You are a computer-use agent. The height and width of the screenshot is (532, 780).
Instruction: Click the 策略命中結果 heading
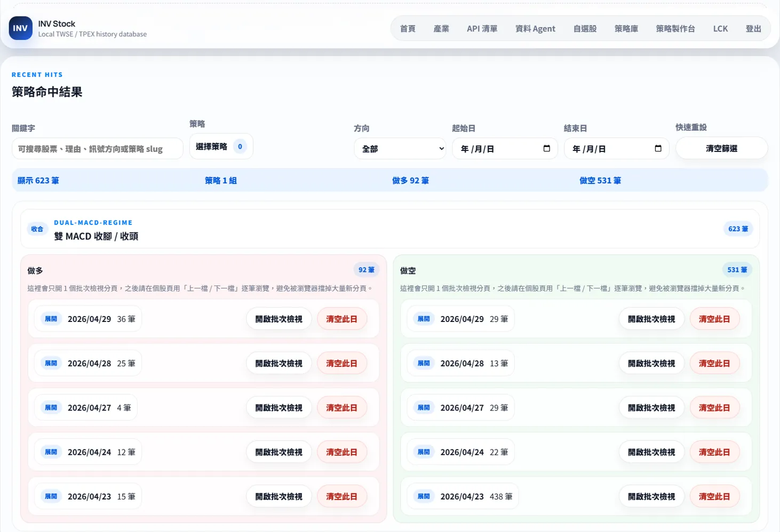point(47,92)
